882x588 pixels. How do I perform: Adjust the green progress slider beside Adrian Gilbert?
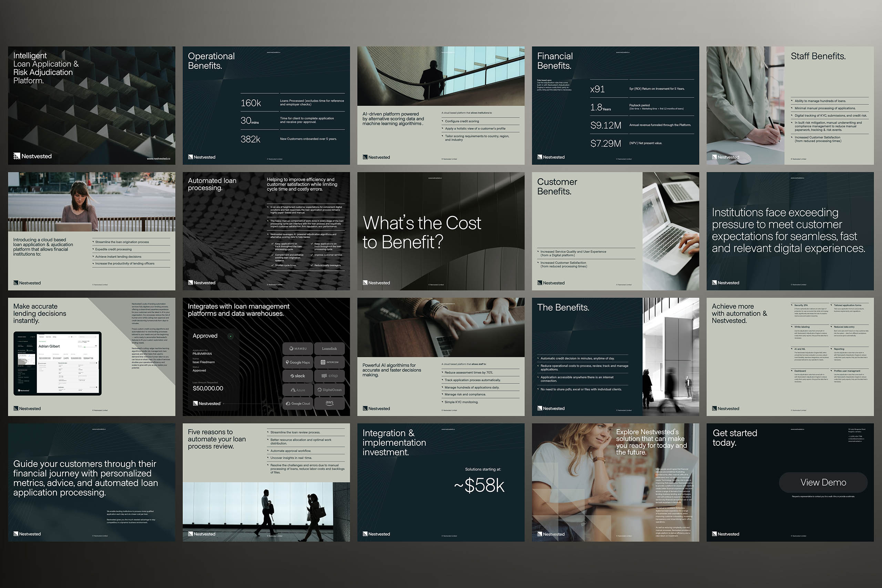[85, 347]
